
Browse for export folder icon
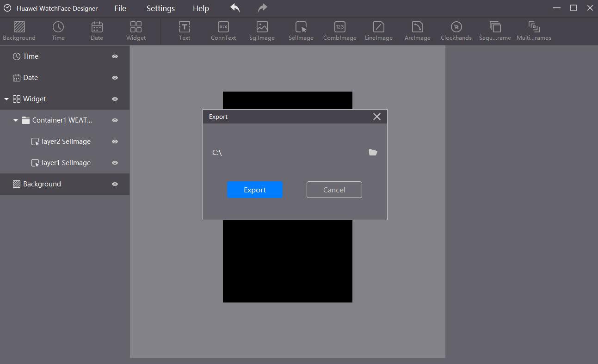click(x=373, y=152)
